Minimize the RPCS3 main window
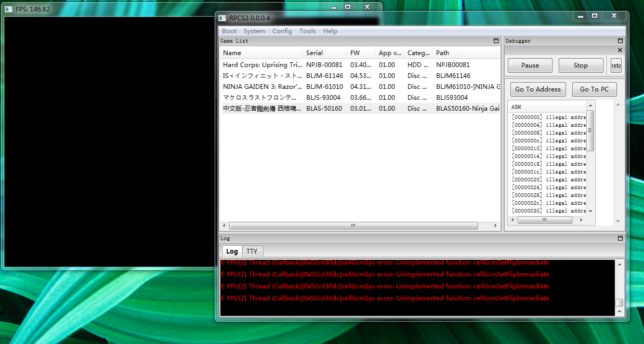Viewport: 644px width, 344px height. [582, 16]
